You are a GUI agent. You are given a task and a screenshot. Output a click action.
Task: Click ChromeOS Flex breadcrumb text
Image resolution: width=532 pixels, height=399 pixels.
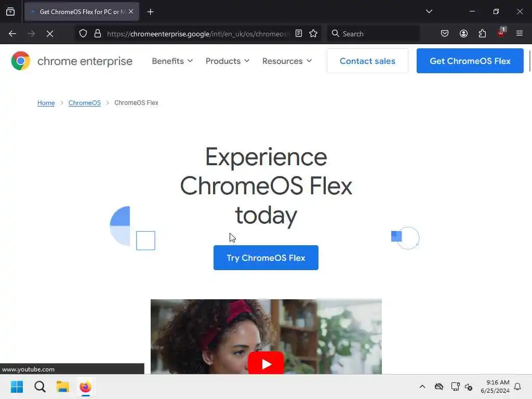point(136,103)
